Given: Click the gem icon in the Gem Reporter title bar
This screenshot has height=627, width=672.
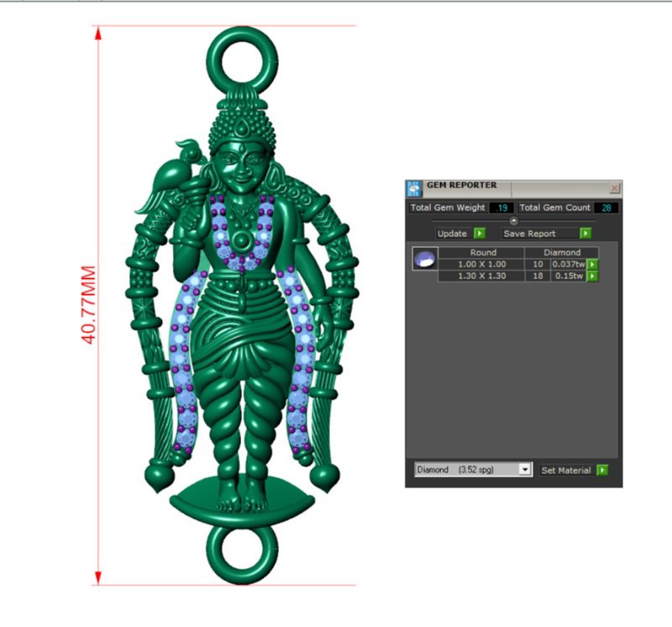Looking at the screenshot, I should 414,185.
